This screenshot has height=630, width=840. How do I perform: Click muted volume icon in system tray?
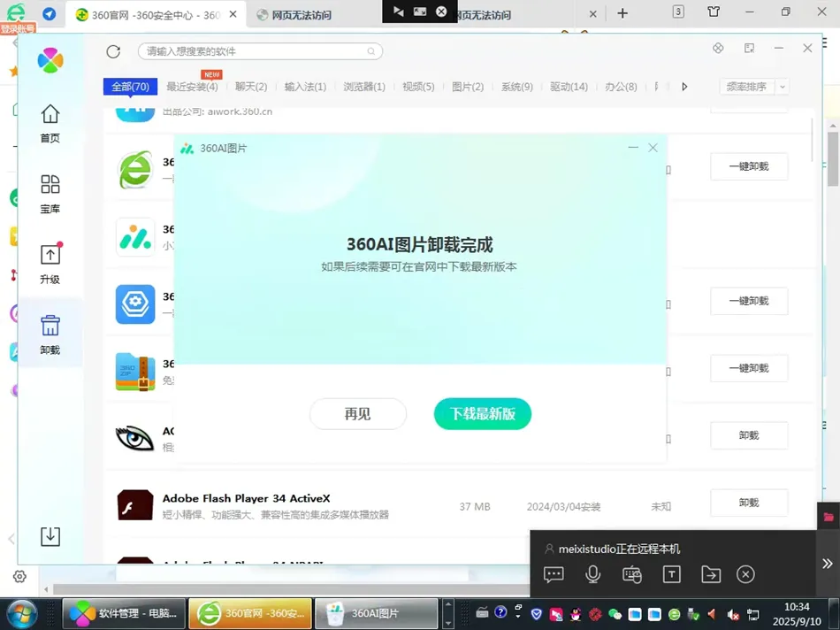pyautogui.click(x=733, y=614)
